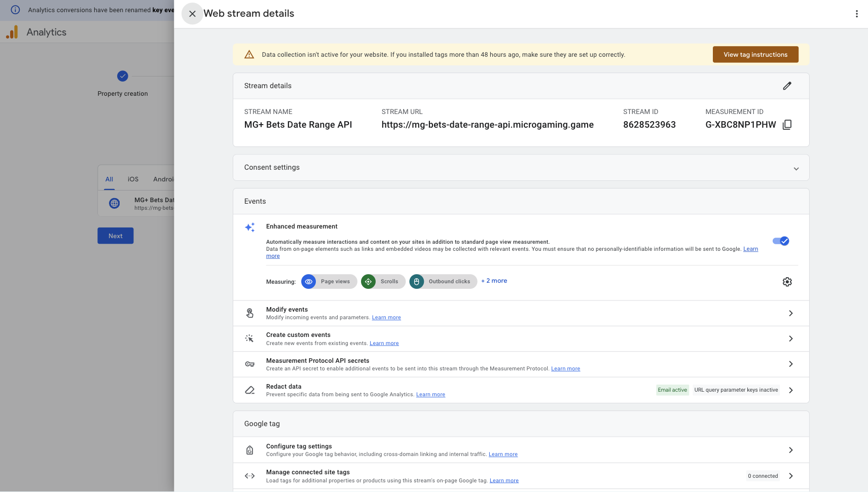Click the Next button

tap(116, 236)
